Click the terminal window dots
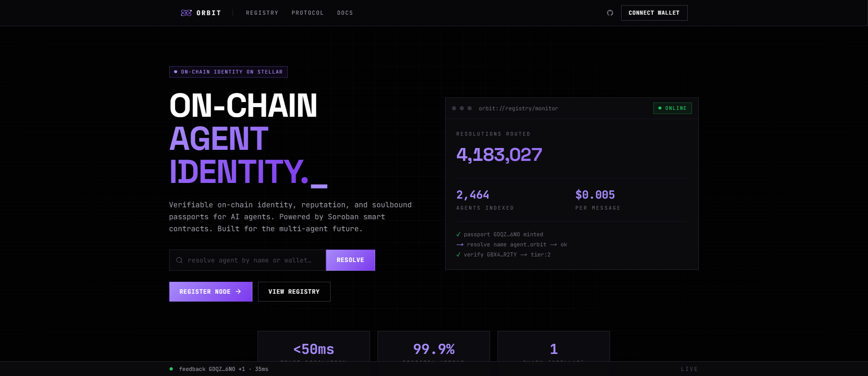This screenshot has height=376, width=868. [x=462, y=108]
